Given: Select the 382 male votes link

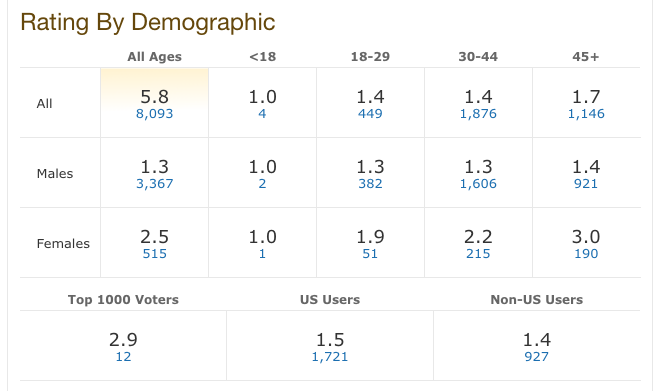Looking at the screenshot, I should click(370, 184).
